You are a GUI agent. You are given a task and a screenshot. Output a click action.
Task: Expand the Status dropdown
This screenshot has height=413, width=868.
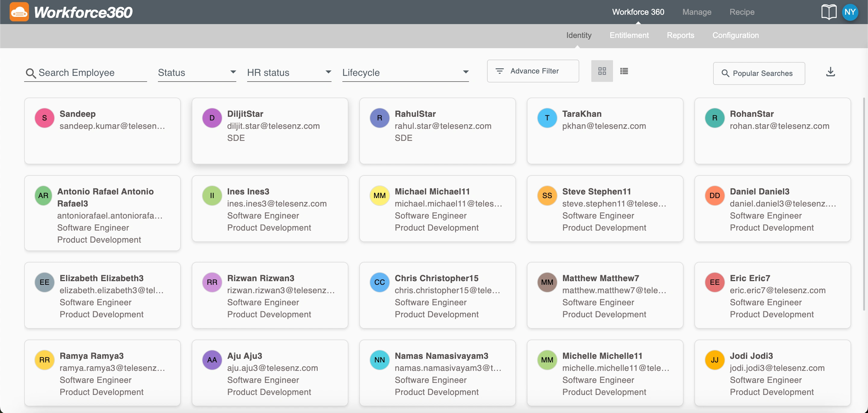(197, 72)
